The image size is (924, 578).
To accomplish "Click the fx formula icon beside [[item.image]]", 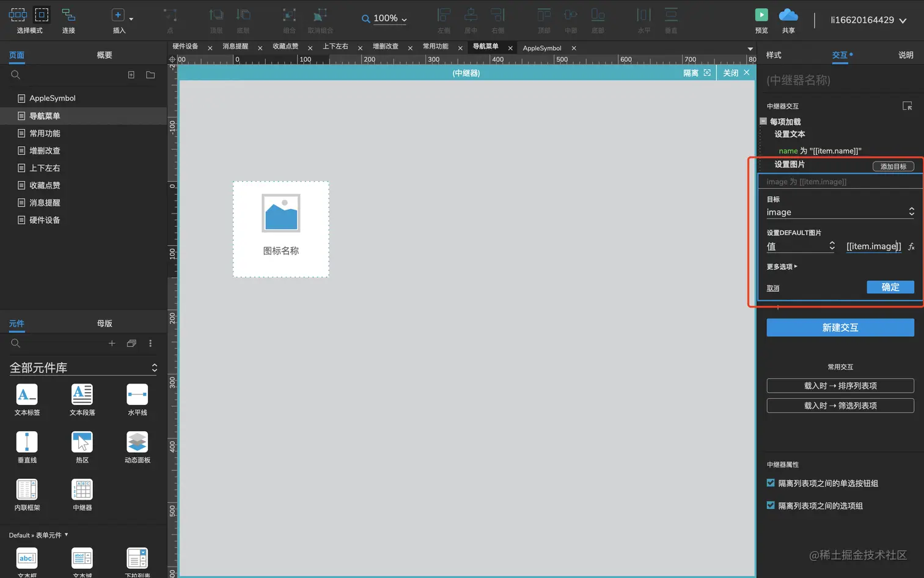I will (x=911, y=246).
